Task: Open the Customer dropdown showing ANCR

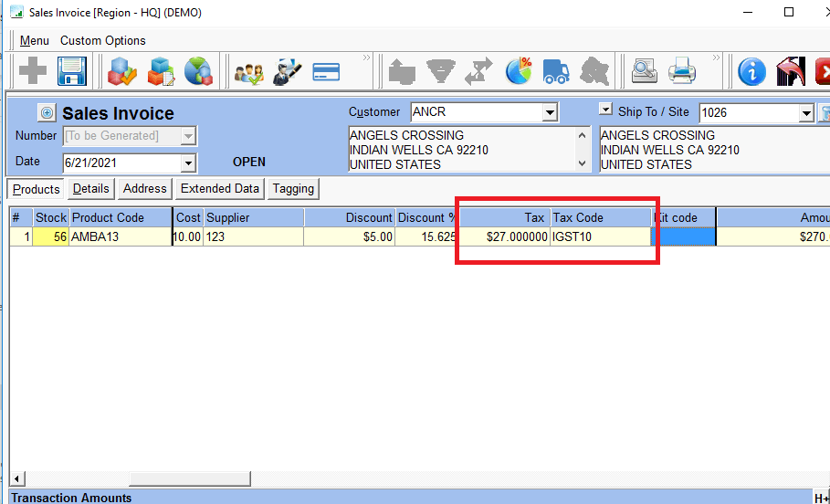Action: coord(550,112)
